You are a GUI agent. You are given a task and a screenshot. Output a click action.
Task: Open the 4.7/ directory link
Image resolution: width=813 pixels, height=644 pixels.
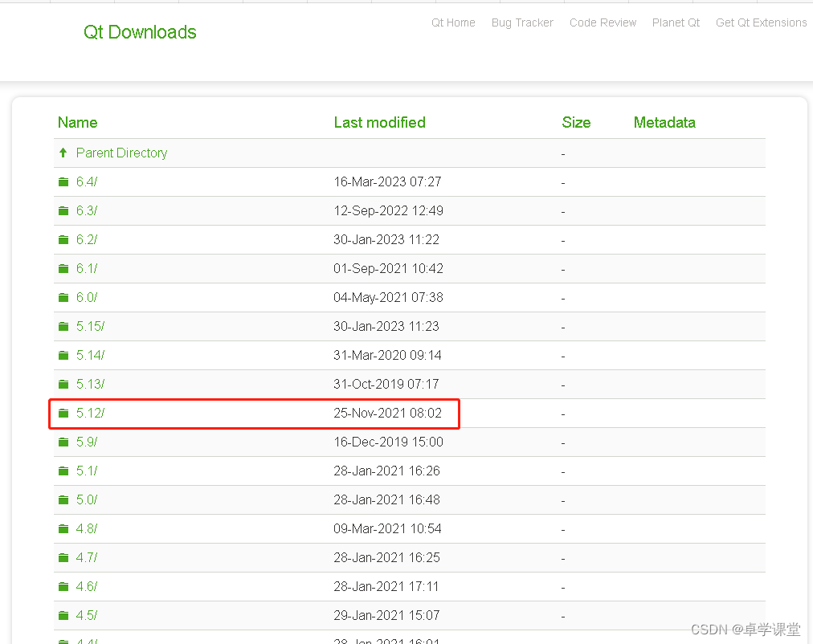tap(87, 558)
